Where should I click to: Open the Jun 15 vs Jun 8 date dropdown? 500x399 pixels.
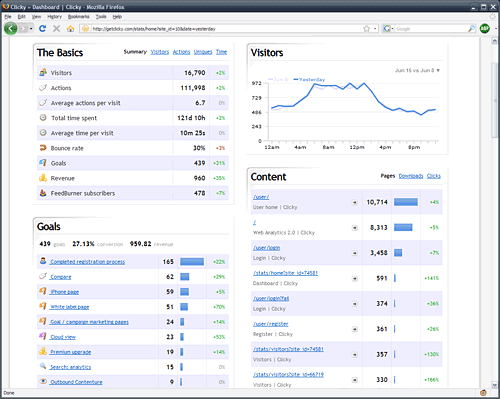click(417, 70)
